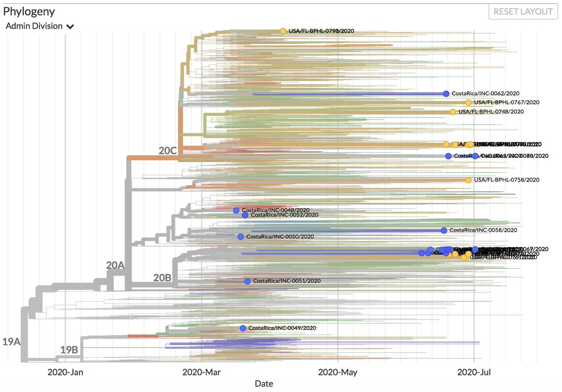The image size is (562, 392).
Task: Click the chevron beside Admin Division
Action: point(70,27)
